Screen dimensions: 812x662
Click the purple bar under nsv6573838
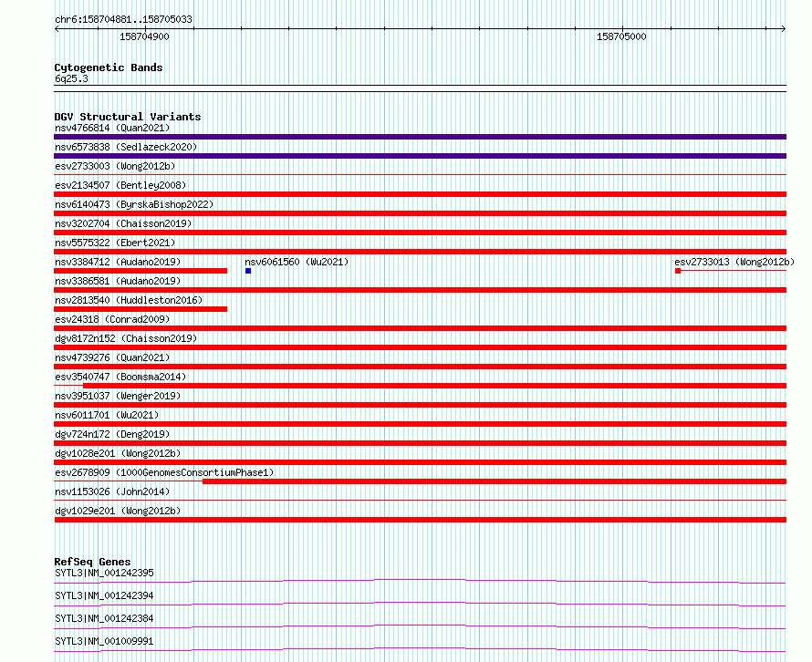tap(420, 156)
